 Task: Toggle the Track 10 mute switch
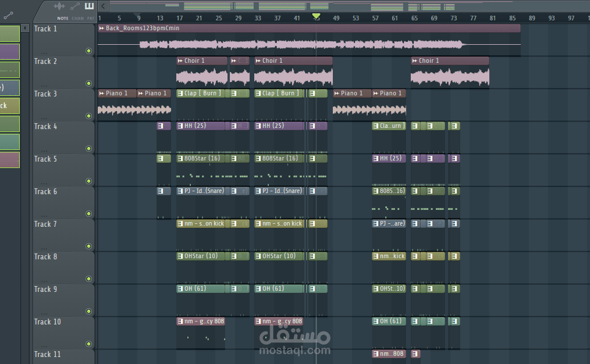point(89,344)
